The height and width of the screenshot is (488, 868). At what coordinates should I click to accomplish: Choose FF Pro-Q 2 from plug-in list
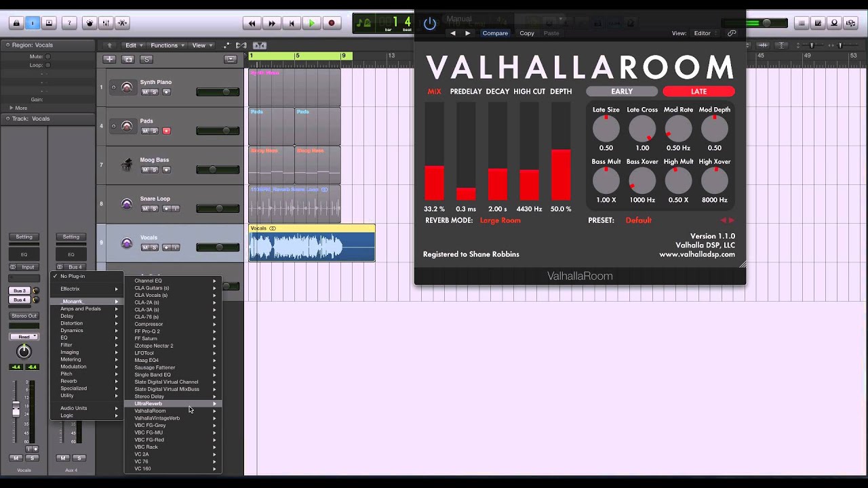tap(173, 331)
